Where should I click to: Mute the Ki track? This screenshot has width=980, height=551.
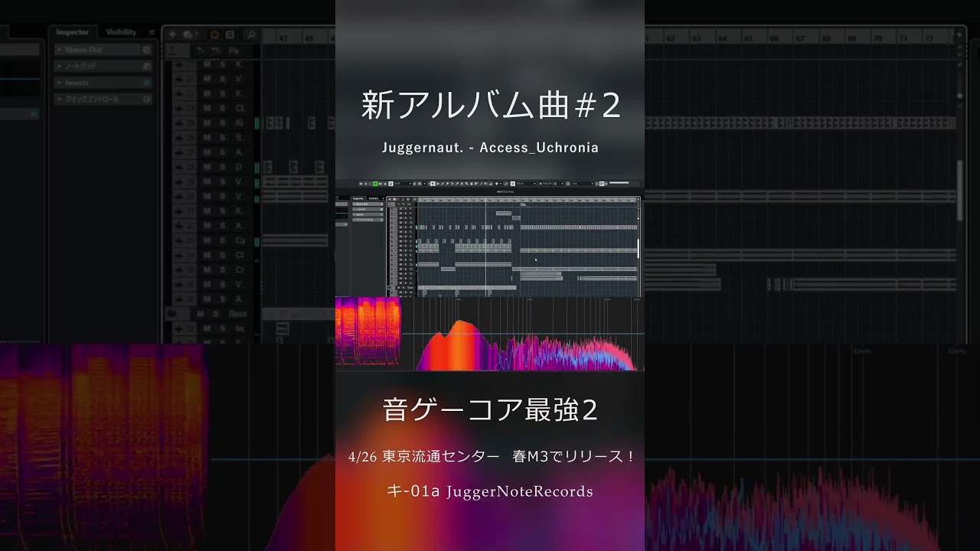coord(207,122)
